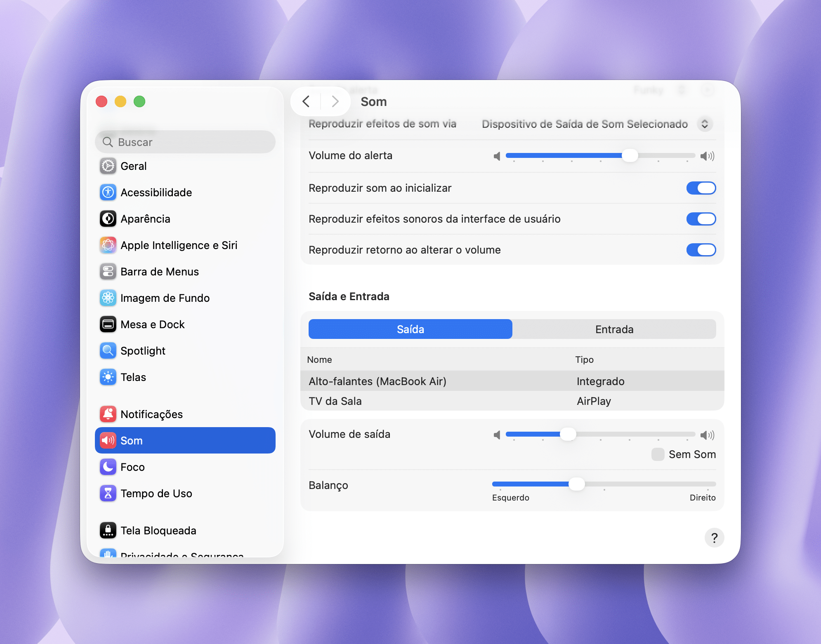This screenshot has height=644, width=821.
Task: Click the Acessibilidade sidebar icon
Action: pyautogui.click(x=108, y=193)
